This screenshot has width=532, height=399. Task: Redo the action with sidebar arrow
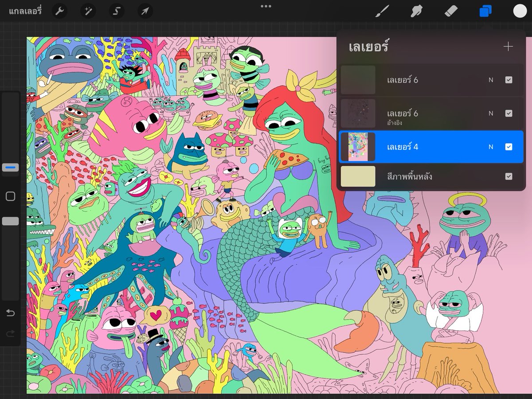pos(10,333)
